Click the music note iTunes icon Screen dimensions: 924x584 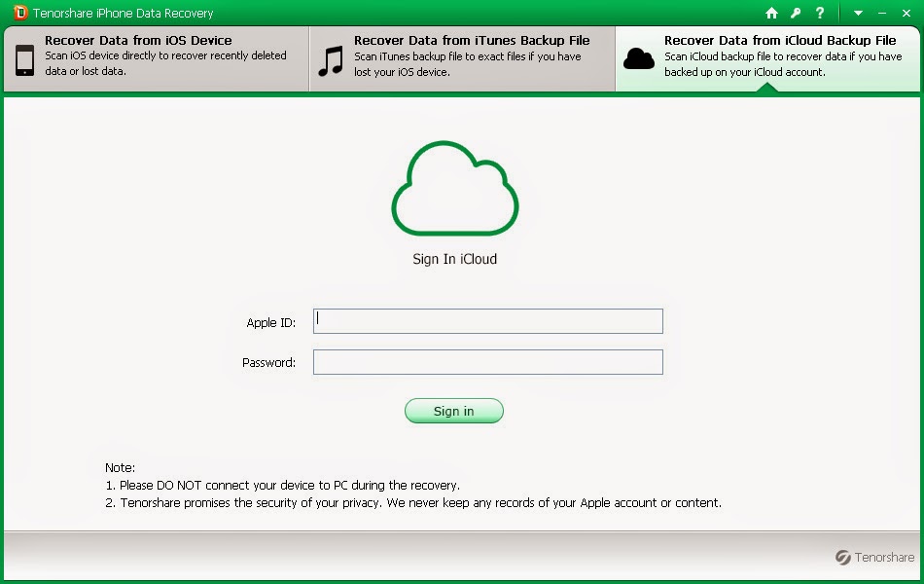(331, 60)
